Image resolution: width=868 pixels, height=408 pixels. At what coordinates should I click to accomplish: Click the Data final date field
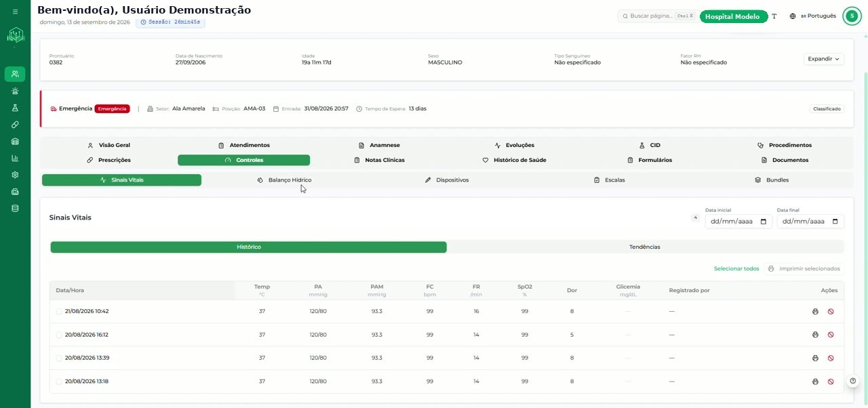coord(810,222)
